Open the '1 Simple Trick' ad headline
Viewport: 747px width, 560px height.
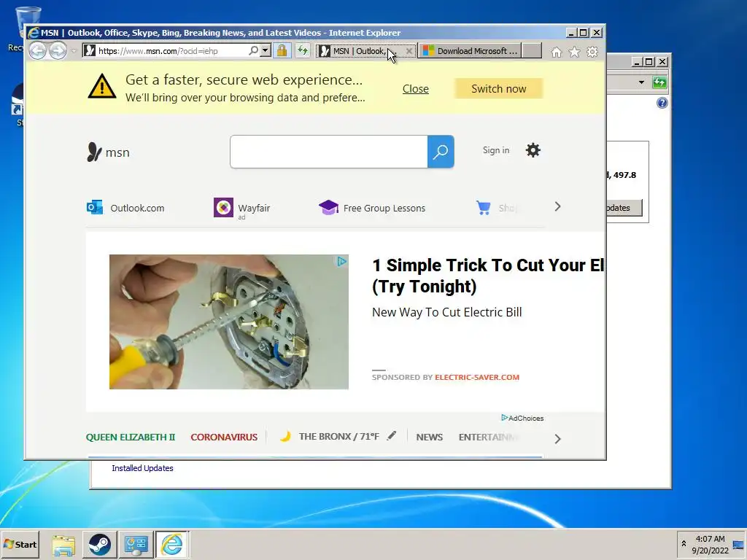point(488,276)
